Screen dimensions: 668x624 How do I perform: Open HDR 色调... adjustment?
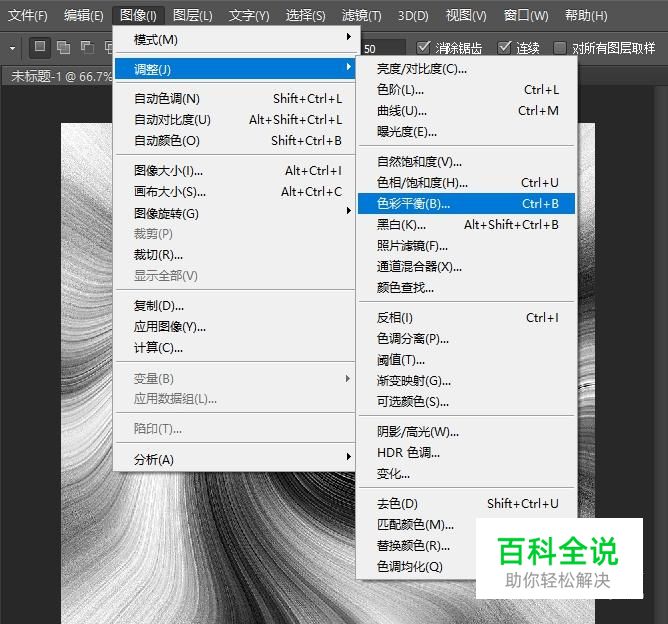tap(466, 453)
